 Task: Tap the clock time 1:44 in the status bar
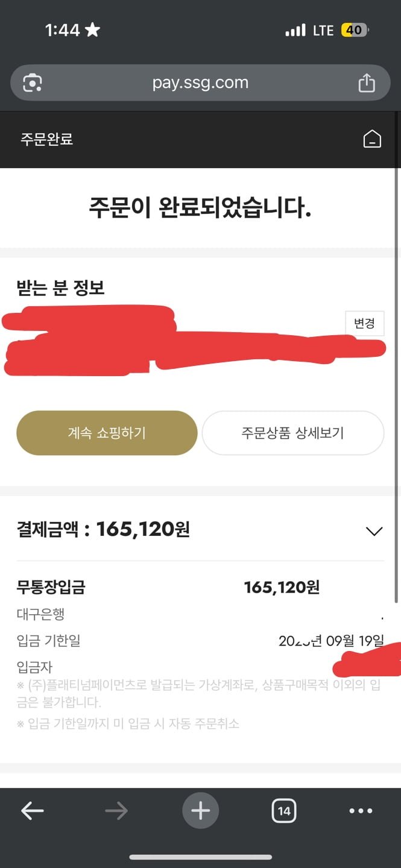click(63, 30)
